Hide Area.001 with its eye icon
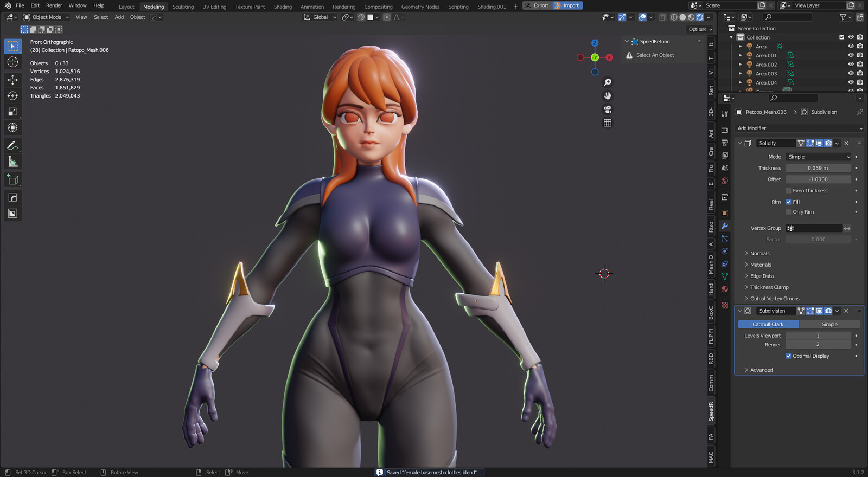The width and height of the screenshot is (868, 477). [851, 55]
